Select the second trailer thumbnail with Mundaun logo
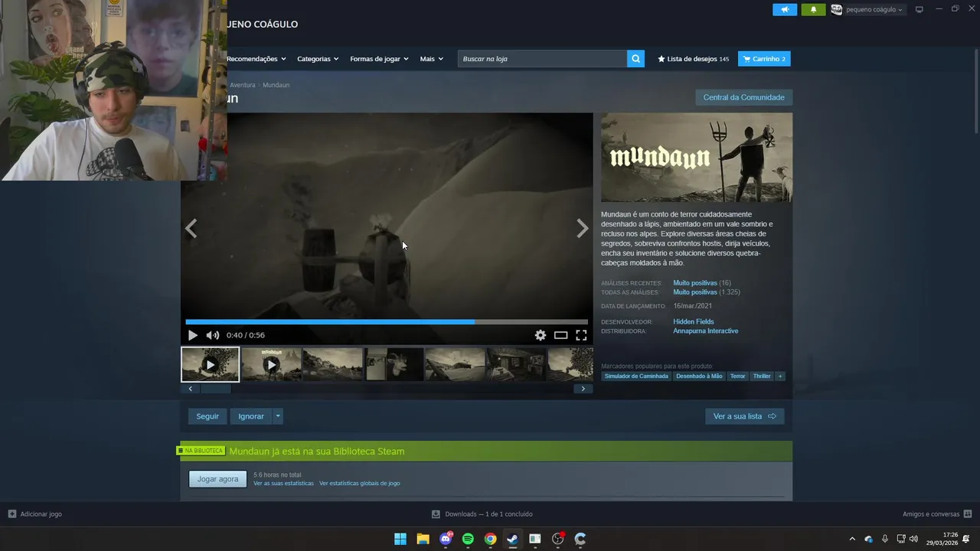This screenshot has width=980, height=551. pos(271,364)
